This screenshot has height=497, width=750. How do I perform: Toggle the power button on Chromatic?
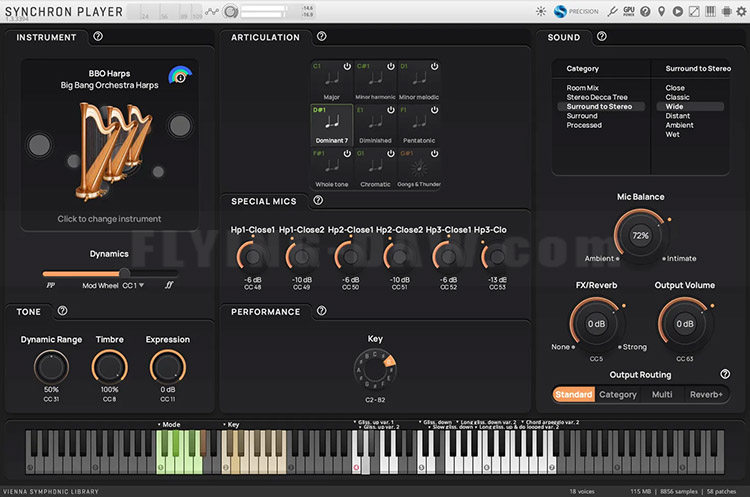[x=391, y=154]
